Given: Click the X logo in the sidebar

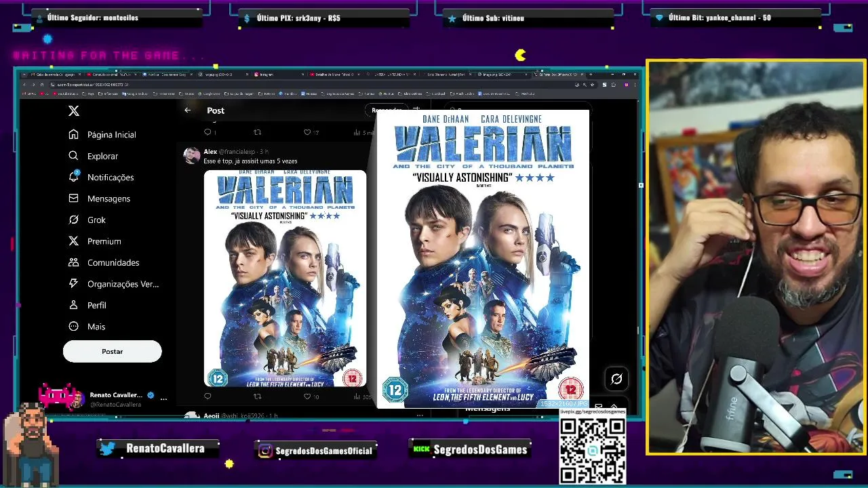Looking at the screenshot, I should [x=74, y=110].
